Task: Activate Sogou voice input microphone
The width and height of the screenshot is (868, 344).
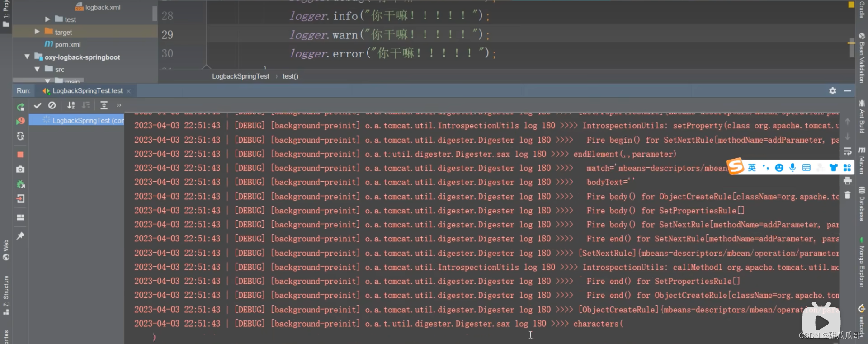Action: pyautogui.click(x=793, y=168)
